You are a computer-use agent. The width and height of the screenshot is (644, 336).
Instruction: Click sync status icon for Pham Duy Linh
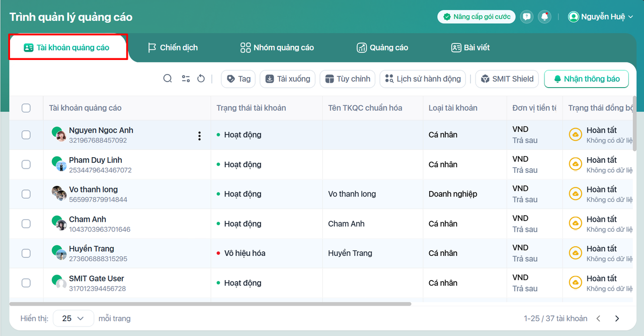click(x=575, y=164)
